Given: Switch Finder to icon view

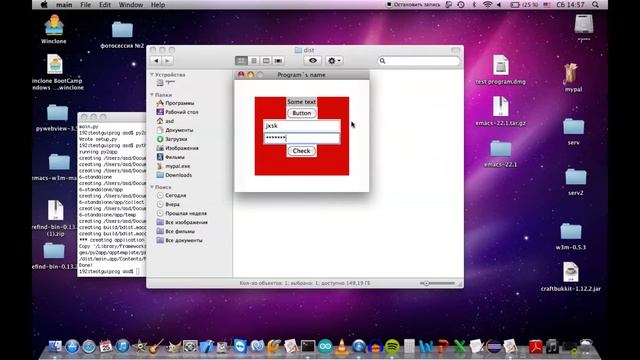Looking at the screenshot, I should pyautogui.click(x=241, y=60).
